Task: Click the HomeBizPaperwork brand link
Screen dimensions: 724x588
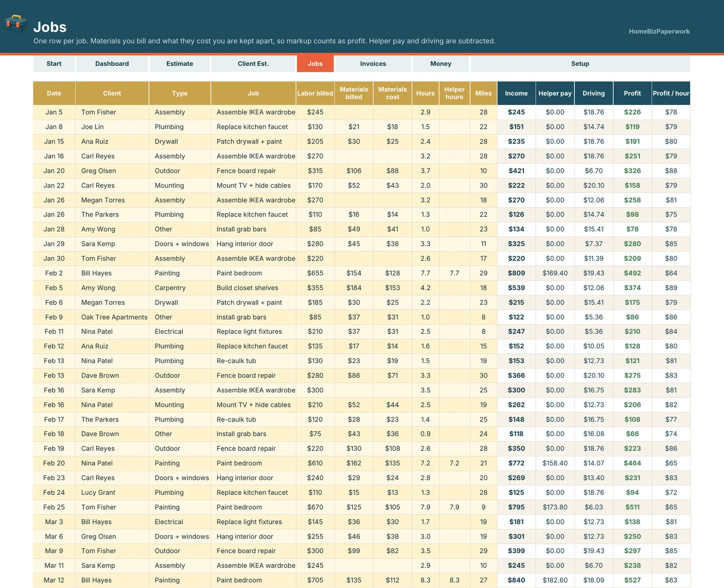Action: [x=659, y=31]
